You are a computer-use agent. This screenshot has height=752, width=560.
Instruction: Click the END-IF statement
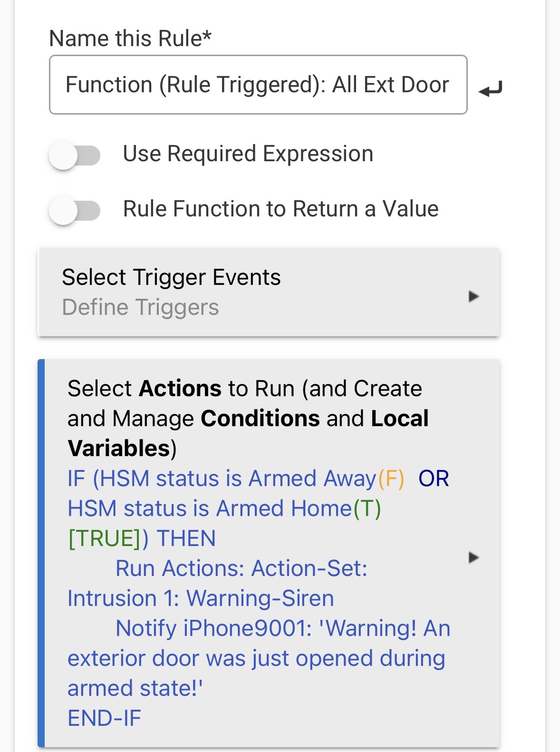104,718
